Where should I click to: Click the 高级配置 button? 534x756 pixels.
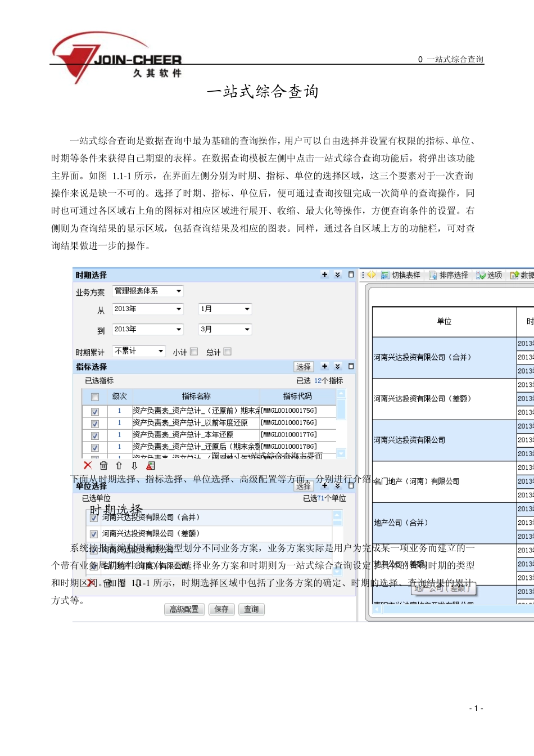184,609
